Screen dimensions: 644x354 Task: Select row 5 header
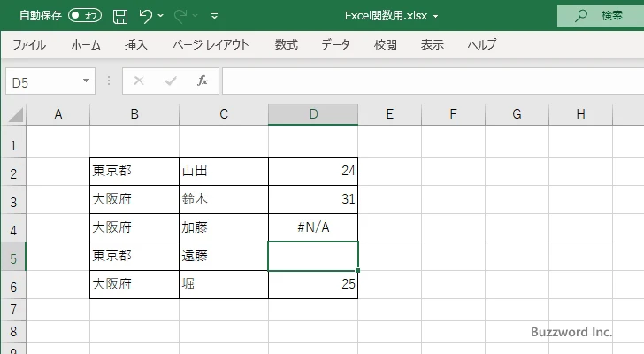point(13,257)
